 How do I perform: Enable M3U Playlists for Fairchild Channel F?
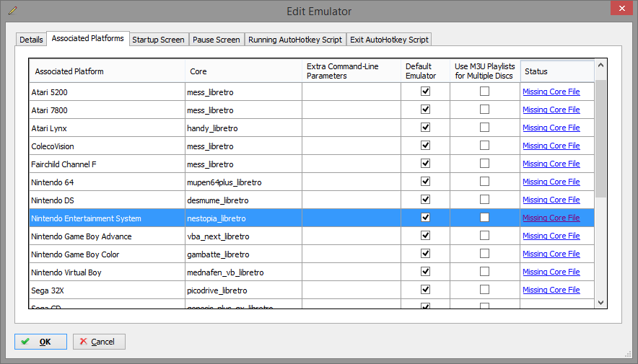tap(484, 164)
